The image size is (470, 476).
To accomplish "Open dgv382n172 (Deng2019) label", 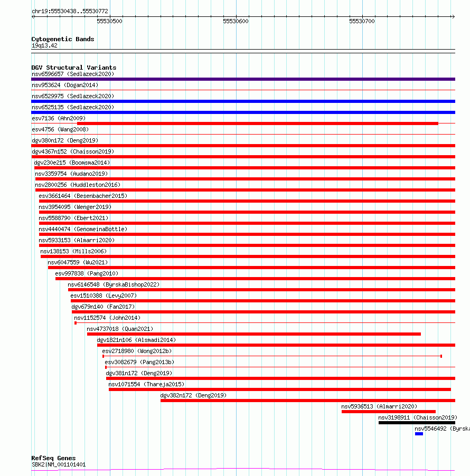I will point(193,396).
